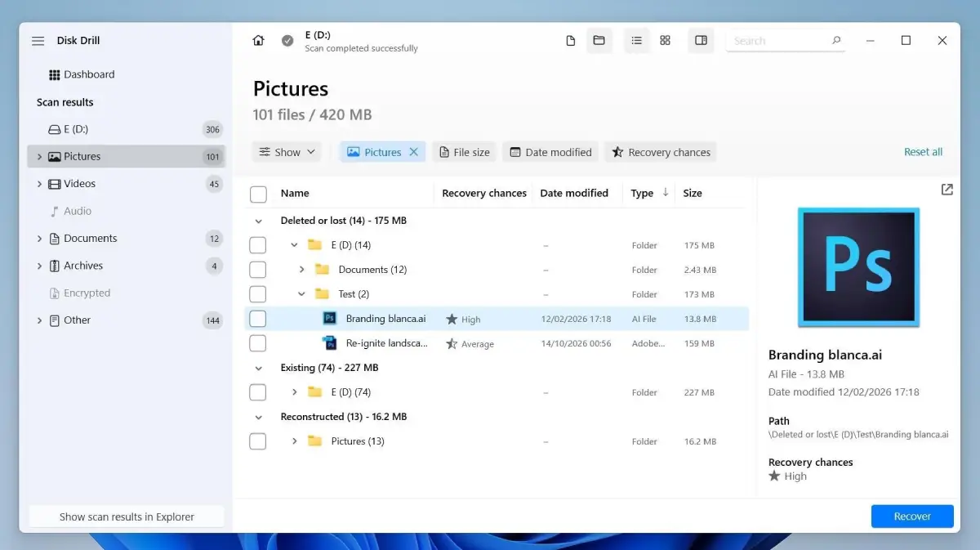Select the grid thumbnails view icon
The height and width of the screenshot is (550, 980).
coord(665,41)
